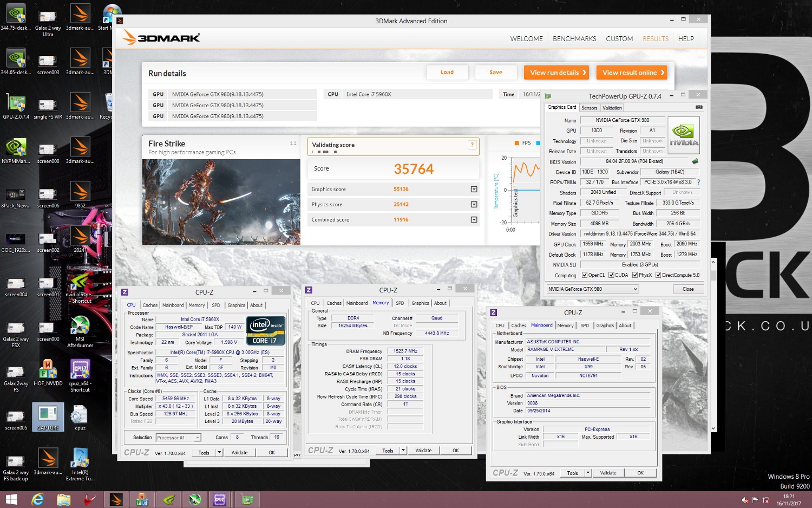
Task: Open SPD tab in CPU-Z Memory window
Action: coord(400,303)
